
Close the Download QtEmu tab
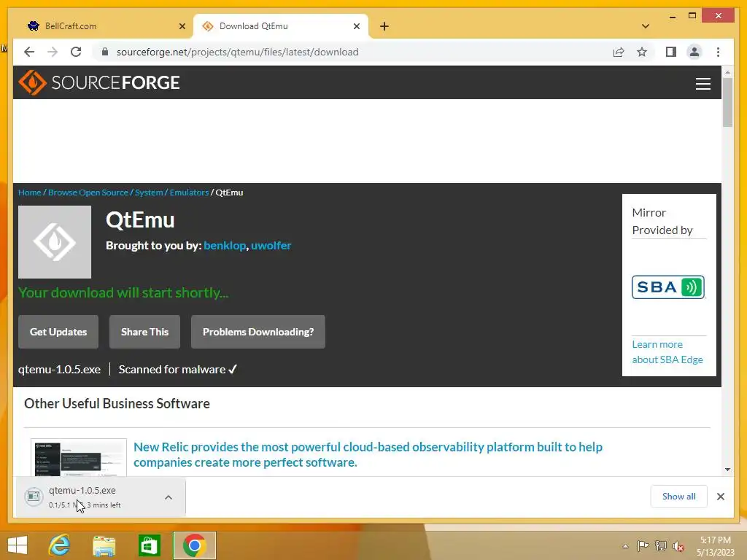[356, 26]
